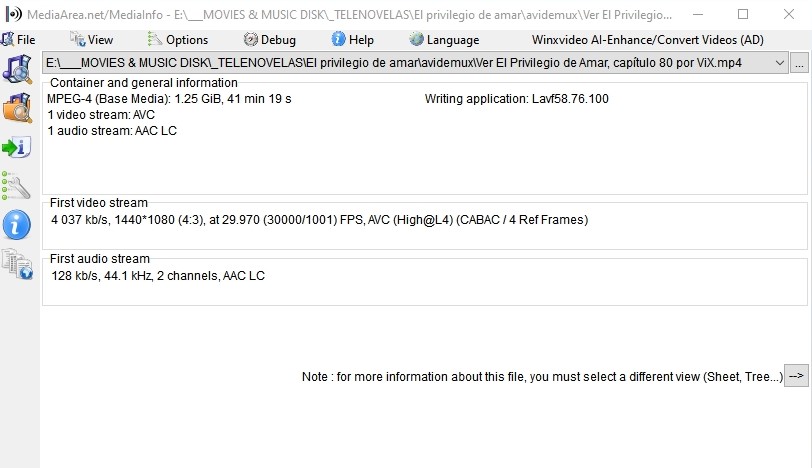Viewport: 812px width, 468px height.
Task: Open the Debug menu
Action: (270, 40)
